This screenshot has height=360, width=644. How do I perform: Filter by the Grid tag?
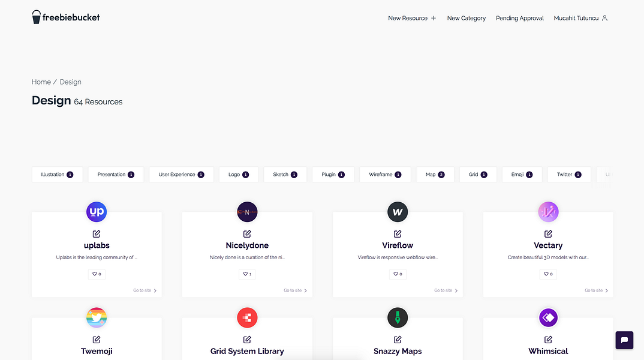(478, 175)
